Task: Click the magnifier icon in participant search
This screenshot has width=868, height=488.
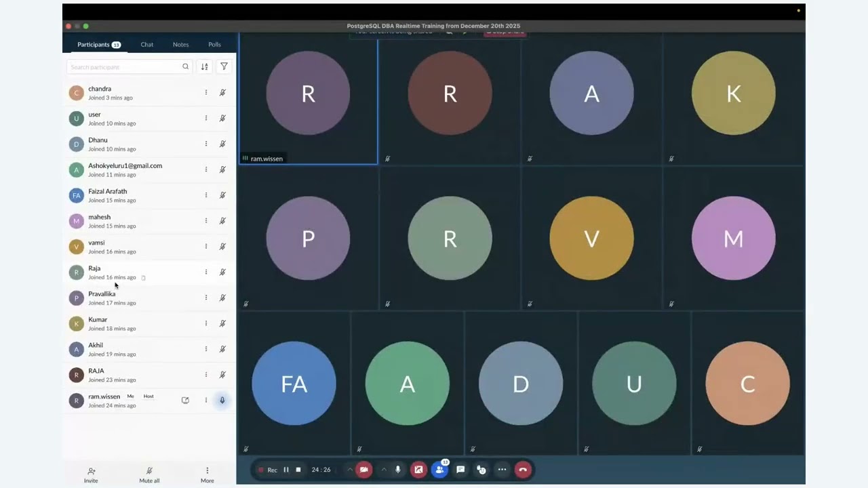Action: 185,66
